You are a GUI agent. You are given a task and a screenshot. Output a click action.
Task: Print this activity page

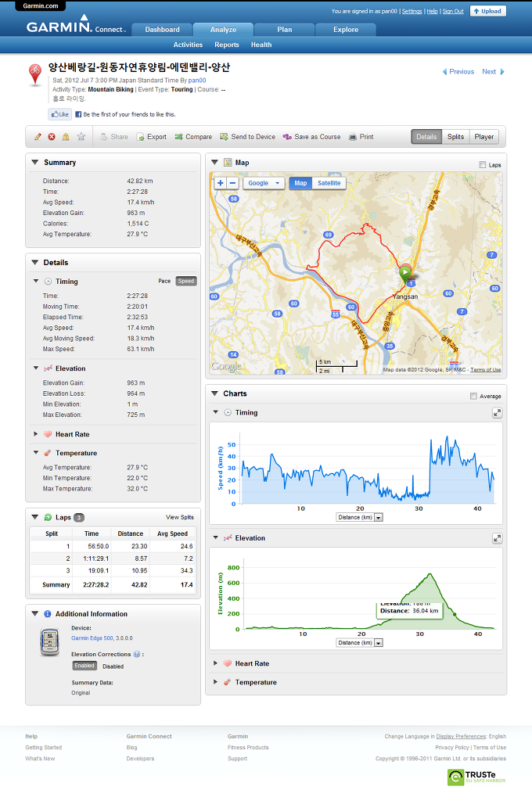tap(361, 137)
